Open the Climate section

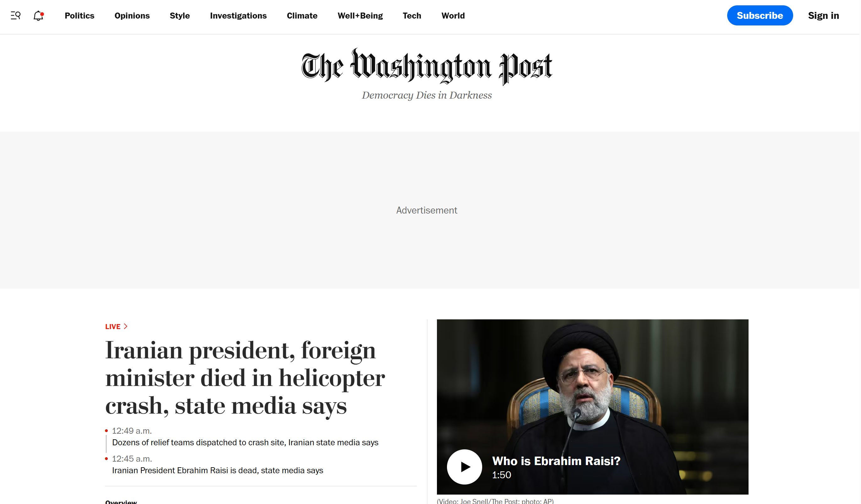click(x=302, y=16)
